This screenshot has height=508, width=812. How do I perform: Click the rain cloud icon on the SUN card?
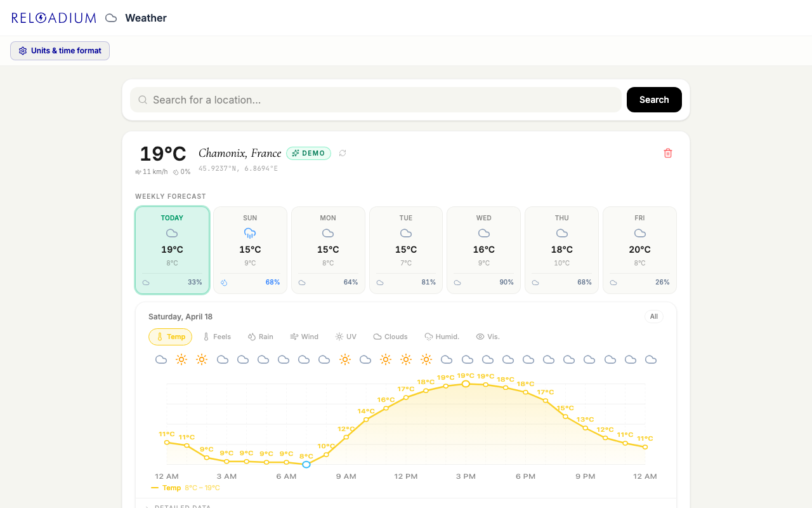pos(250,233)
